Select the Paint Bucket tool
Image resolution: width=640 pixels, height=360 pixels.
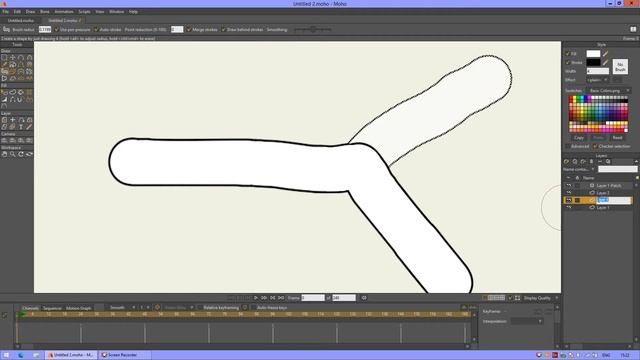pyautogui.click(x=21, y=92)
